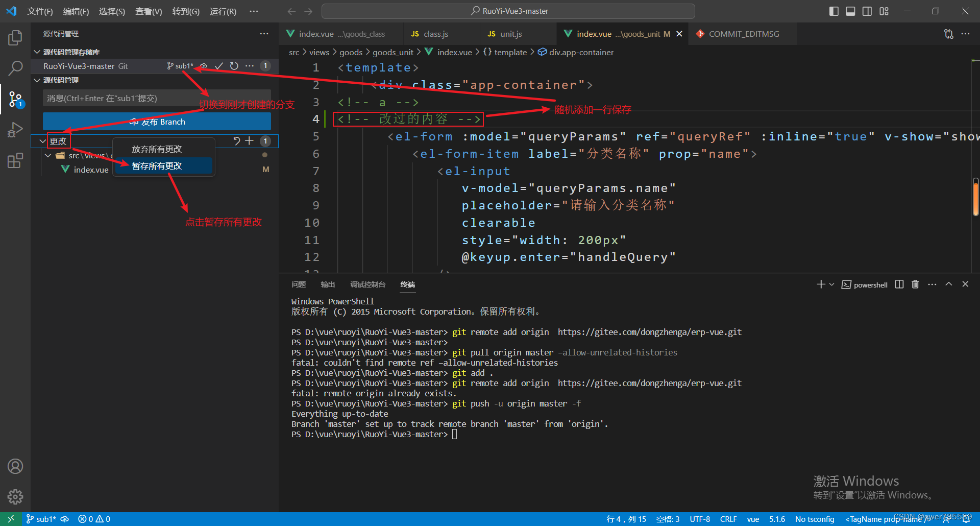Switch to index.vue goods_class tab
Viewport: 980px width, 526px height.
[341, 34]
